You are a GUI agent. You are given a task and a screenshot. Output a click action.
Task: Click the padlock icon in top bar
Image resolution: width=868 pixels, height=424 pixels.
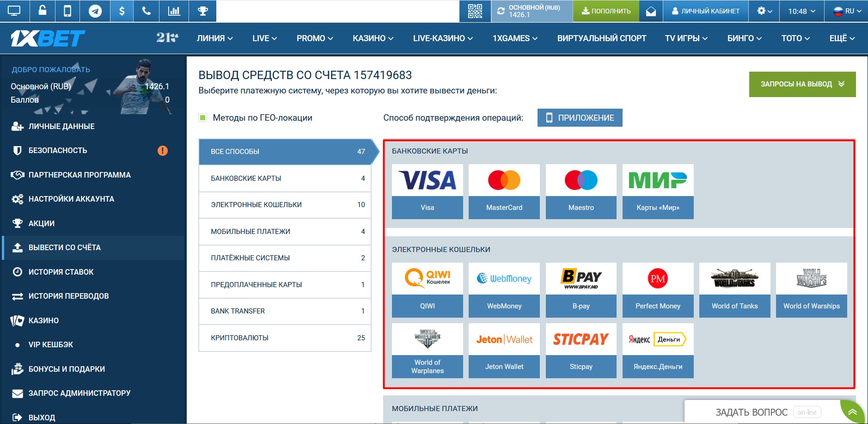coord(43,11)
